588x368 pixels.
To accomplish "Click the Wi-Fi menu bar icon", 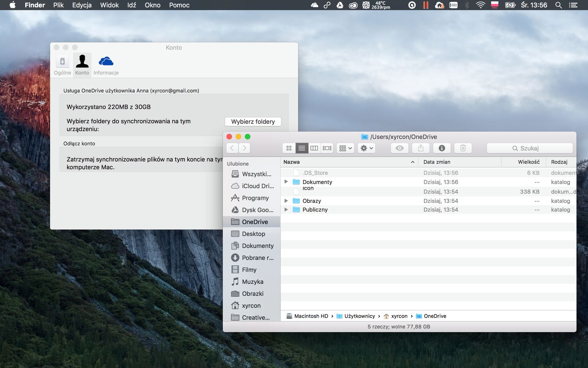I will pyautogui.click(x=480, y=5).
